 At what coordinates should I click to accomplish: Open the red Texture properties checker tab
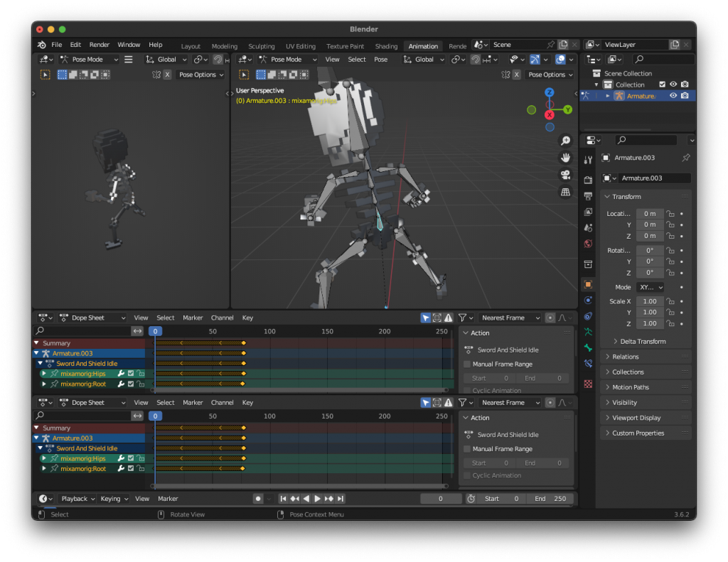pyautogui.click(x=588, y=384)
